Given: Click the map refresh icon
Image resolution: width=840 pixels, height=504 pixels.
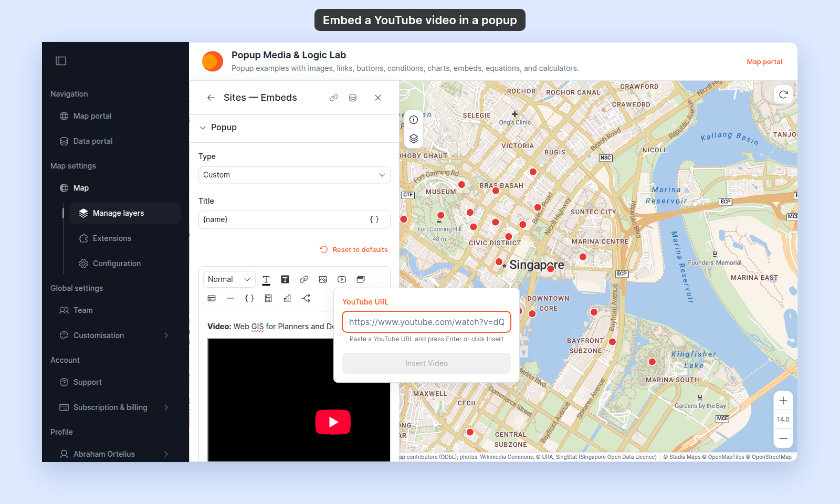Looking at the screenshot, I should (x=783, y=94).
